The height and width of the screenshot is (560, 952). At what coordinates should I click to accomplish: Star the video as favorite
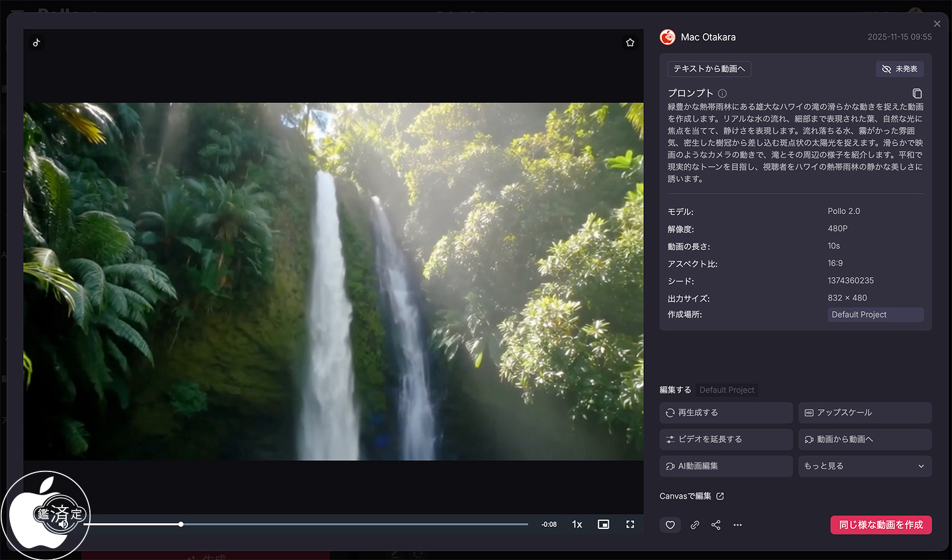click(x=630, y=42)
